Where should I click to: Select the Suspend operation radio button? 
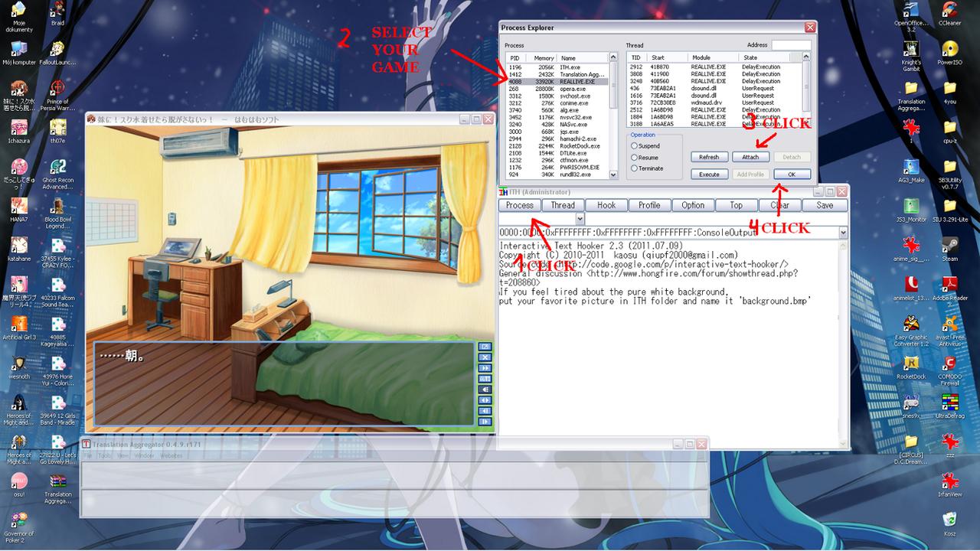(x=634, y=145)
